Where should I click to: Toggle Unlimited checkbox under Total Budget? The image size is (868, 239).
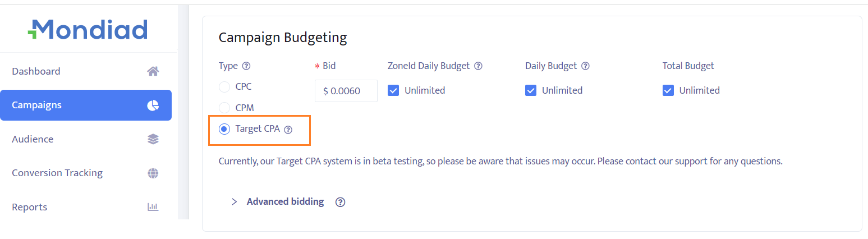[x=668, y=90]
